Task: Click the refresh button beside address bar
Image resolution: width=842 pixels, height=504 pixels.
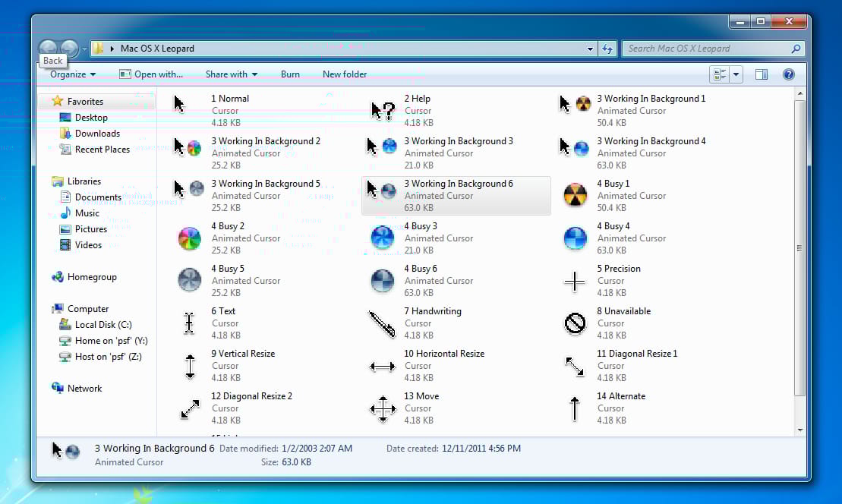Action: coord(607,49)
